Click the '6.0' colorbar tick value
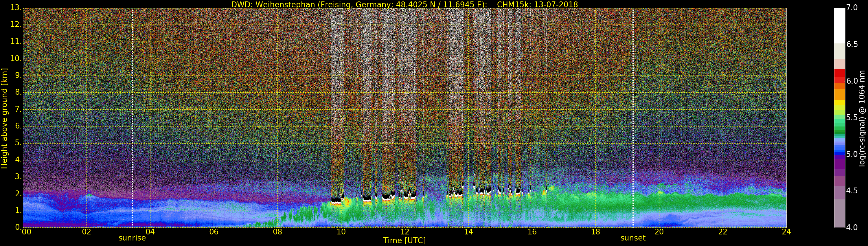The image size is (868, 246). coord(852,81)
